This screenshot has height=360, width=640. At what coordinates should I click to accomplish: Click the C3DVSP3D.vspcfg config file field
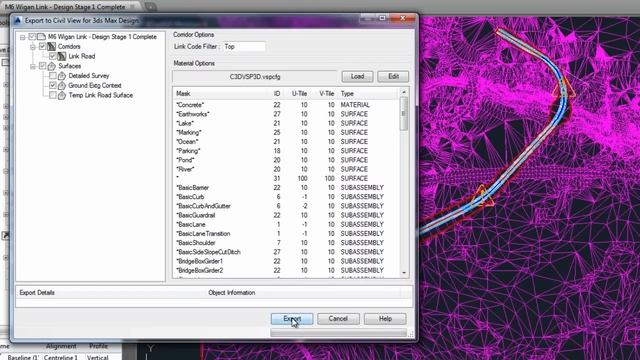[x=255, y=76]
